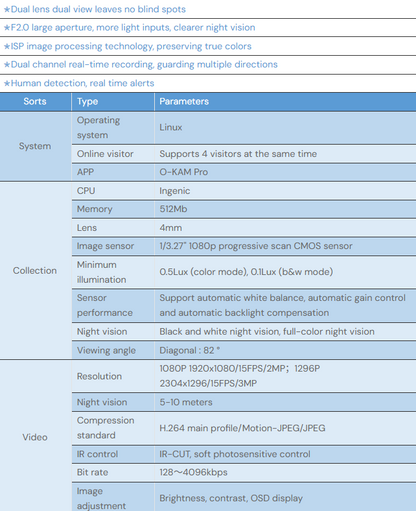Click the Linux operating system value
Viewport: 416px width, 511px height.
point(171,127)
